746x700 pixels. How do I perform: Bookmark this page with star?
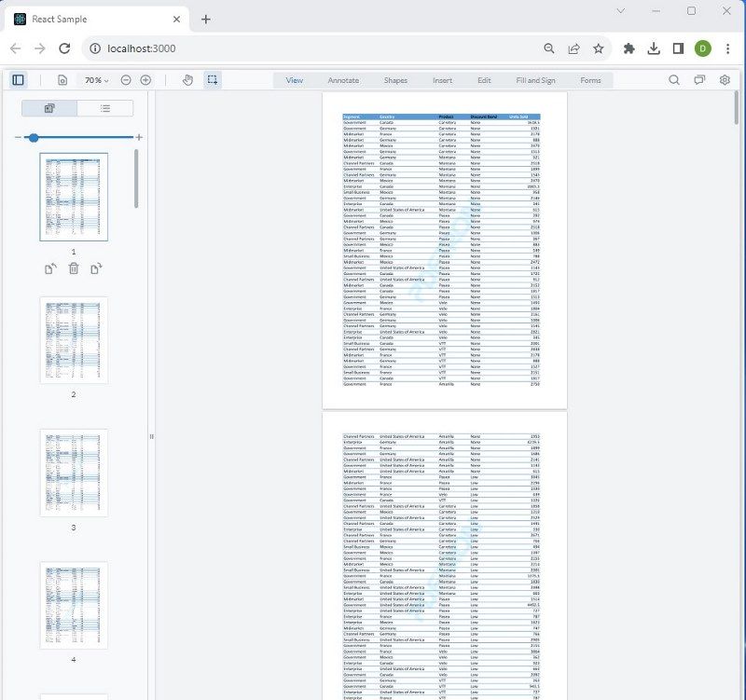click(599, 48)
